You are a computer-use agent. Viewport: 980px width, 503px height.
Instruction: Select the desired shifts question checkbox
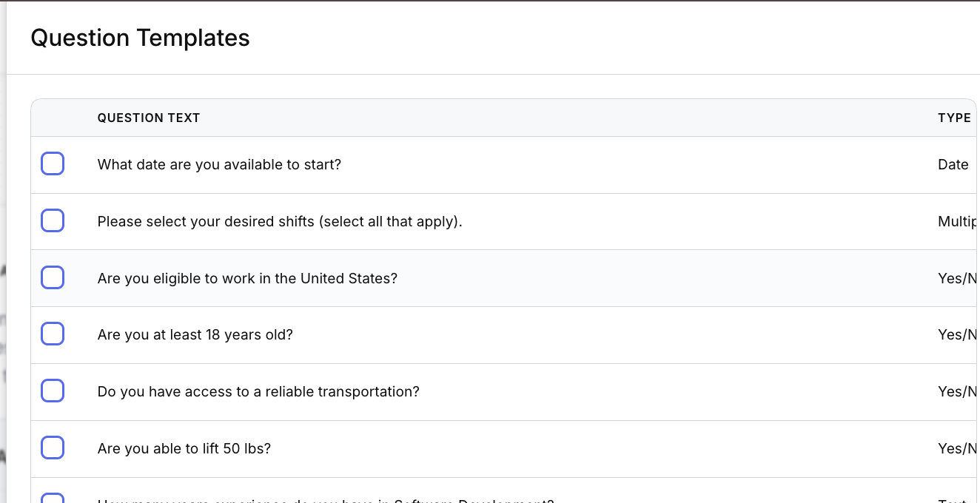tap(53, 220)
